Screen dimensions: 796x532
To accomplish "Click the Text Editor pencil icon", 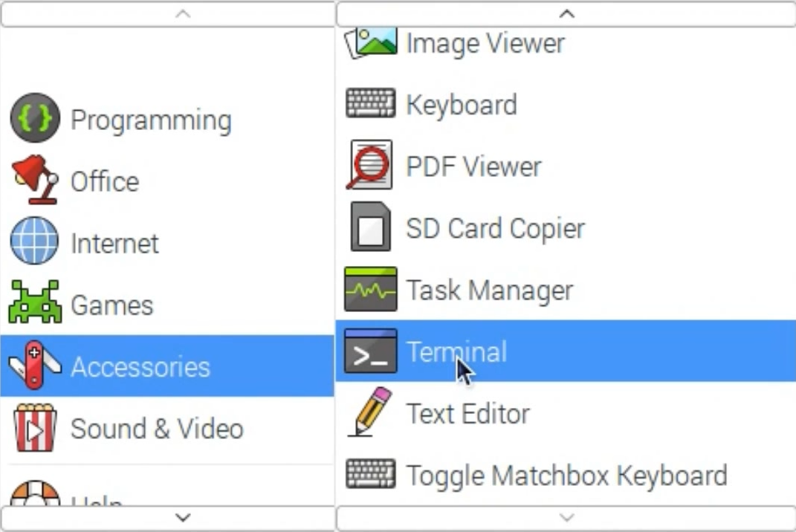I will (370, 412).
